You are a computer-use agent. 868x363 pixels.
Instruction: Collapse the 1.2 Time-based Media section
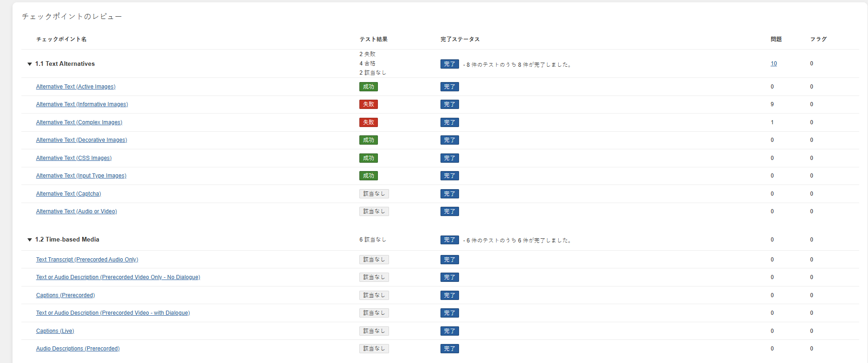click(x=30, y=240)
